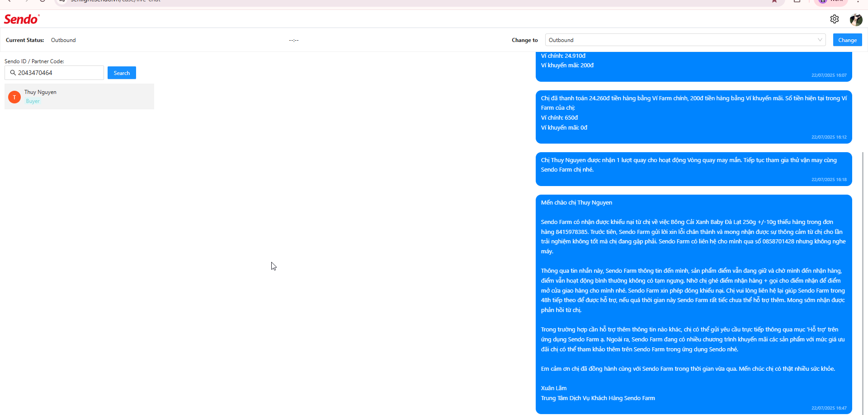Screen dimensions: 868x415
Task: Click 'Trung Tâm Dịch Vụ Khách Hàng Sendo Farm'
Action: [598, 398]
